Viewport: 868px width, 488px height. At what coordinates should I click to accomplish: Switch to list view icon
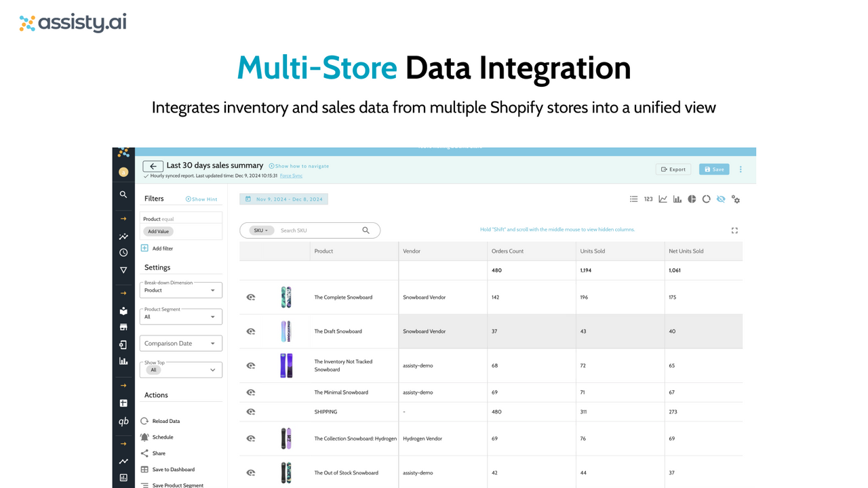(633, 199)
